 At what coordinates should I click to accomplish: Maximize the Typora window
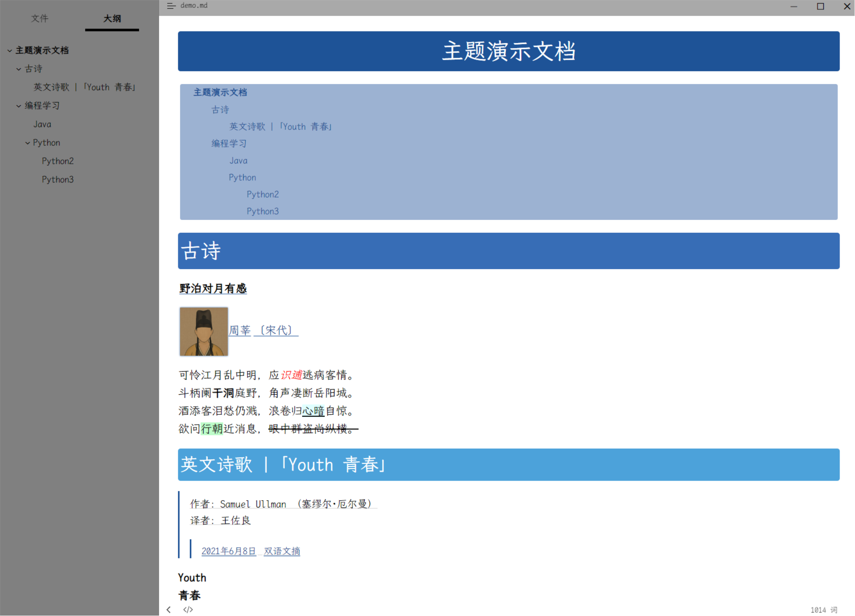click(820, 6)
